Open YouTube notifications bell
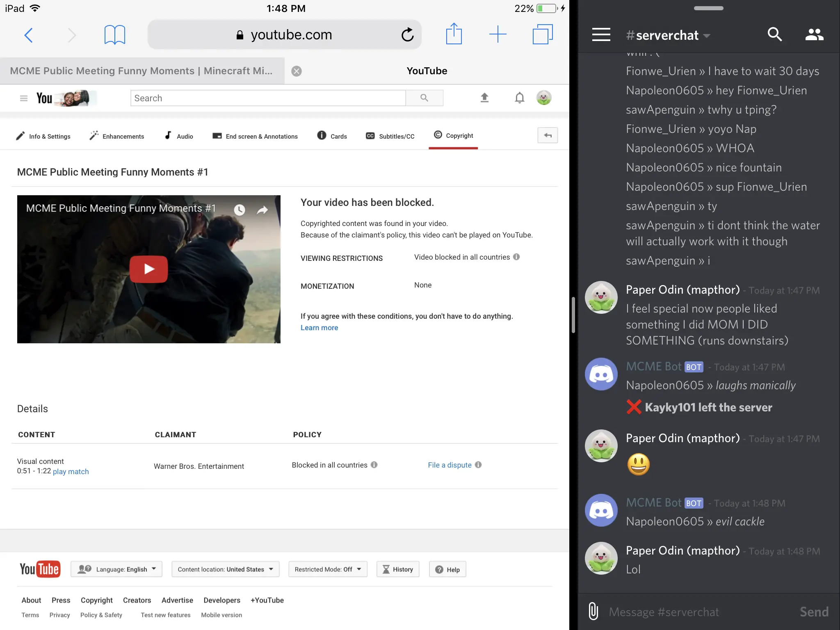Image resolution: width=840 pixels, height=630 pixels. pyautogui.click(x=520, y=98)
